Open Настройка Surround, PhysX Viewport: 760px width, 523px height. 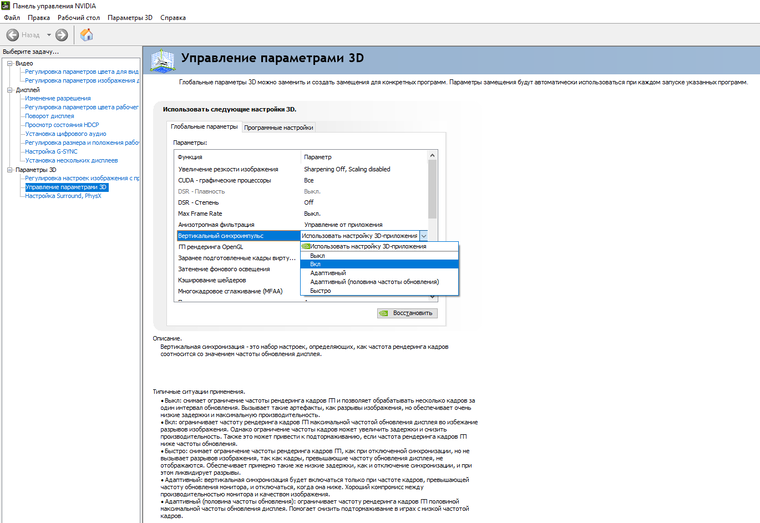(63, 196)
